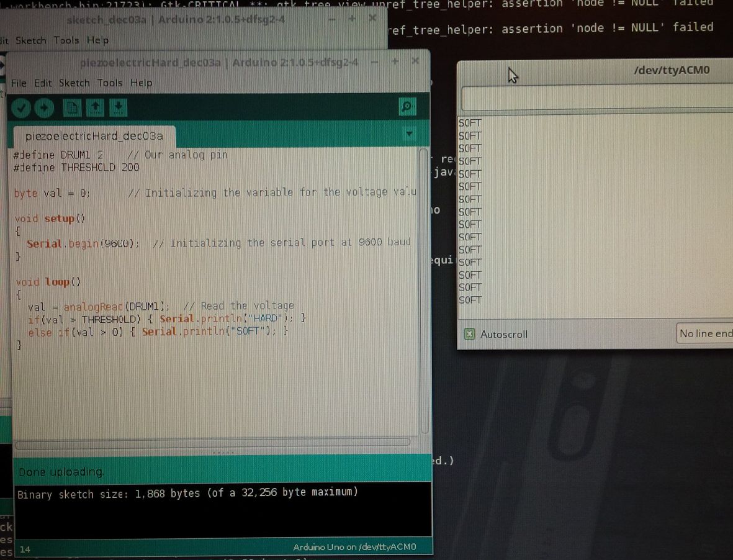Save the sketch using the down-arrow icon

(x=117, y=107)
